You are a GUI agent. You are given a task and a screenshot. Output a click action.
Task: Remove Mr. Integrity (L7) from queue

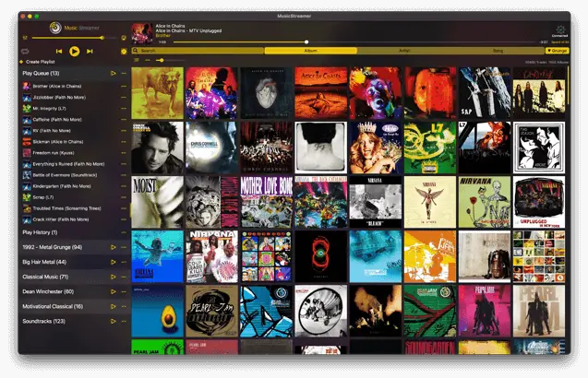124,109
